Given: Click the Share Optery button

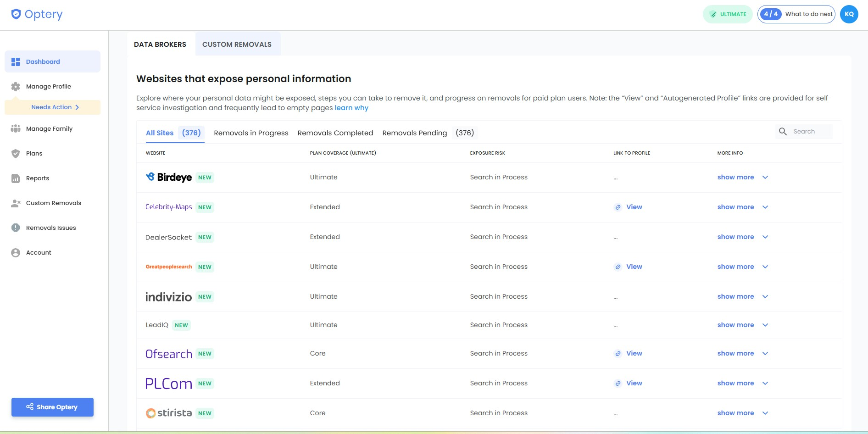Looking at the screenshot, I should pyautogui.click(x=52, y=407).
